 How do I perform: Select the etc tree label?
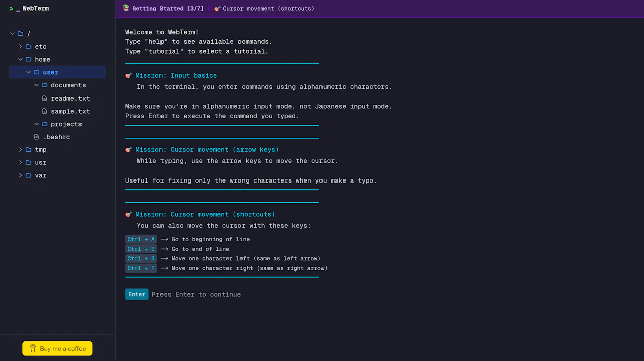coord(41,46)
